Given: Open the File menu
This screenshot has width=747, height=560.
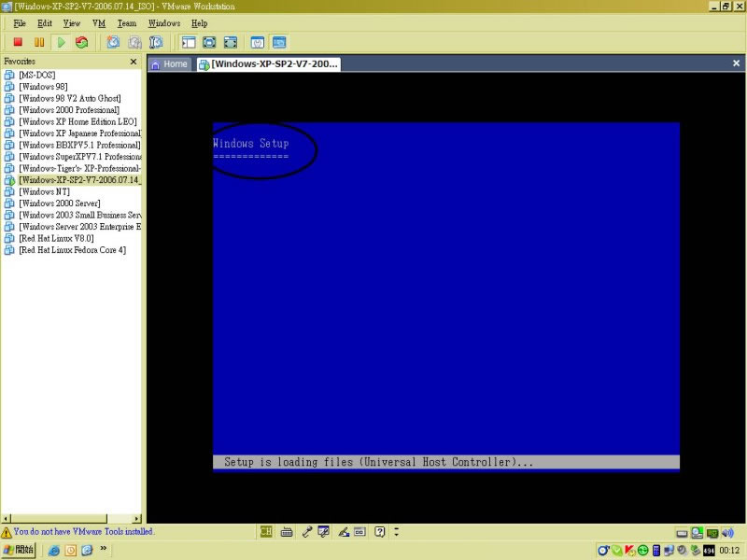Looking at the screenshot, I should pos(20,23).
